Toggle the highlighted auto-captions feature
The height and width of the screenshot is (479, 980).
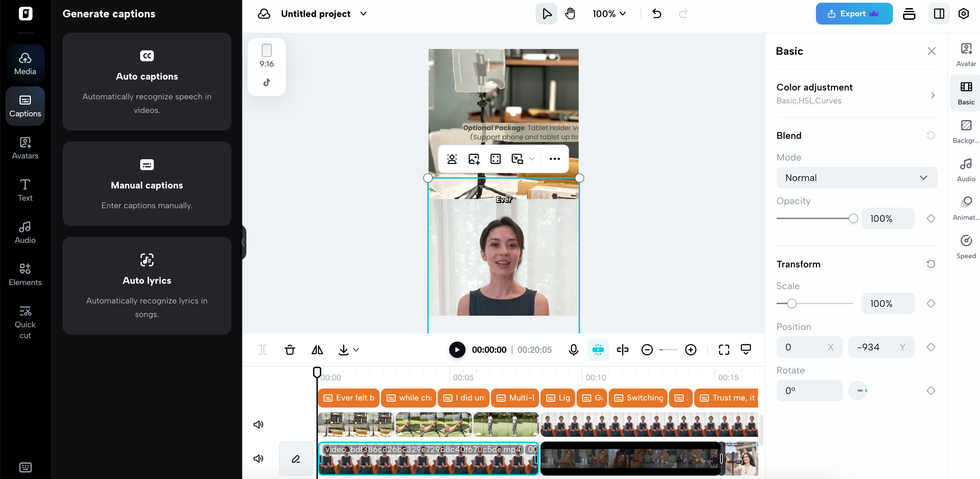[598, 350]
